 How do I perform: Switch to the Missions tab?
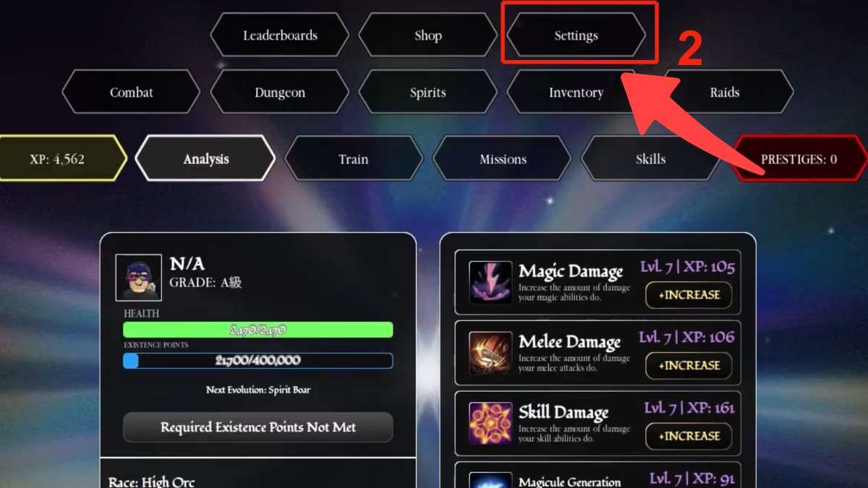[x=503, y=159]
